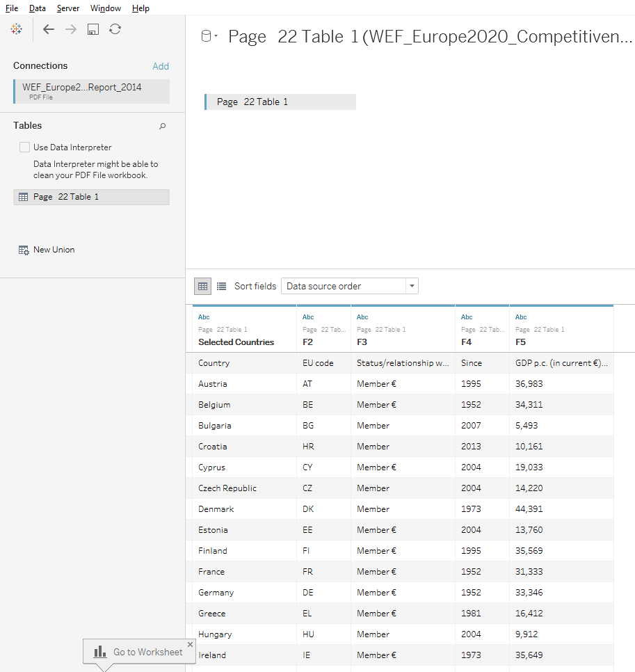Change data type of Selected Countries via Abc
635x672 pixels.
click(x=203, y=317)
